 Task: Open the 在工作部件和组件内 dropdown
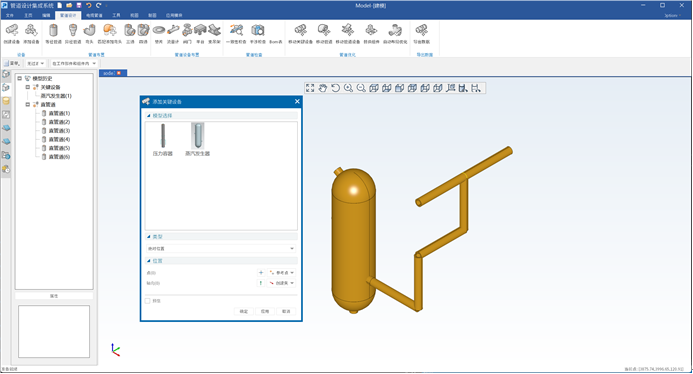point(74,63)
